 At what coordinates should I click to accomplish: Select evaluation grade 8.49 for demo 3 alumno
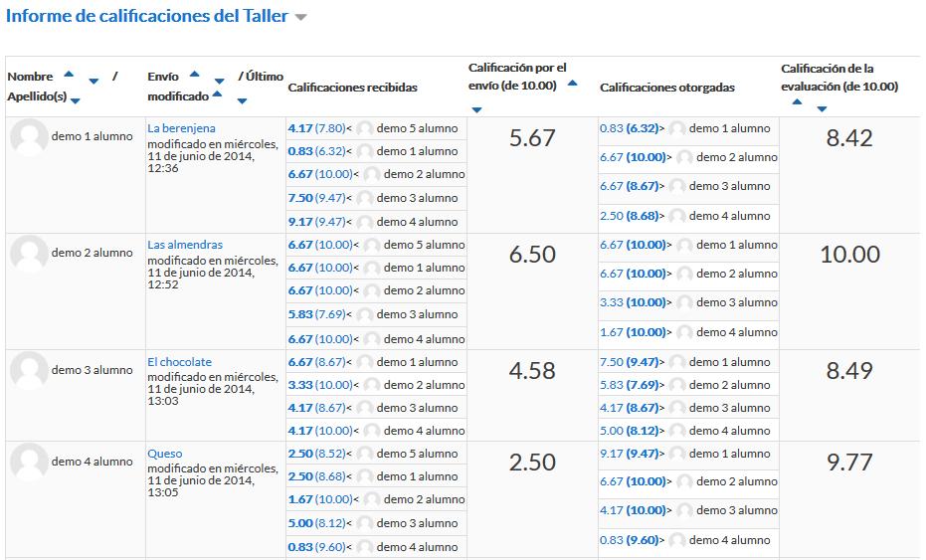pos(849,370)
